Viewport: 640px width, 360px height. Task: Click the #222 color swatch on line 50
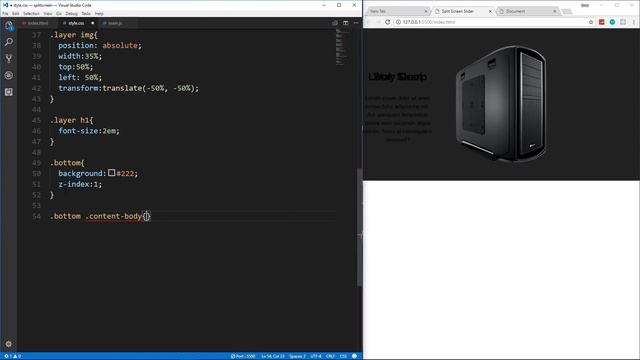point(111,173)
